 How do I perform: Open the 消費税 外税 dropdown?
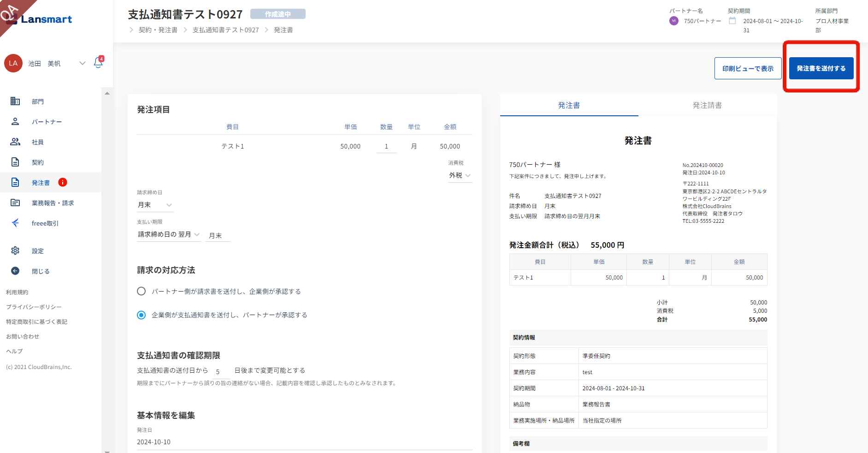point(460,175)
